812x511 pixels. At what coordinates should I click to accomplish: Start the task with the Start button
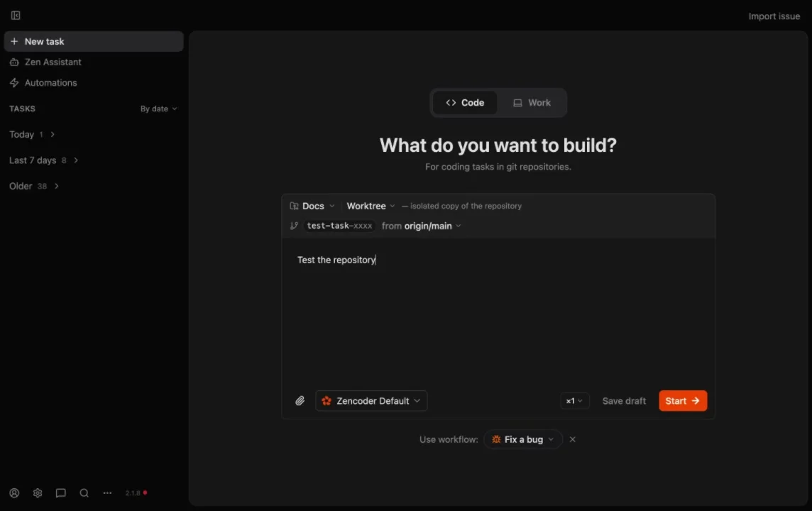point(683,401)
